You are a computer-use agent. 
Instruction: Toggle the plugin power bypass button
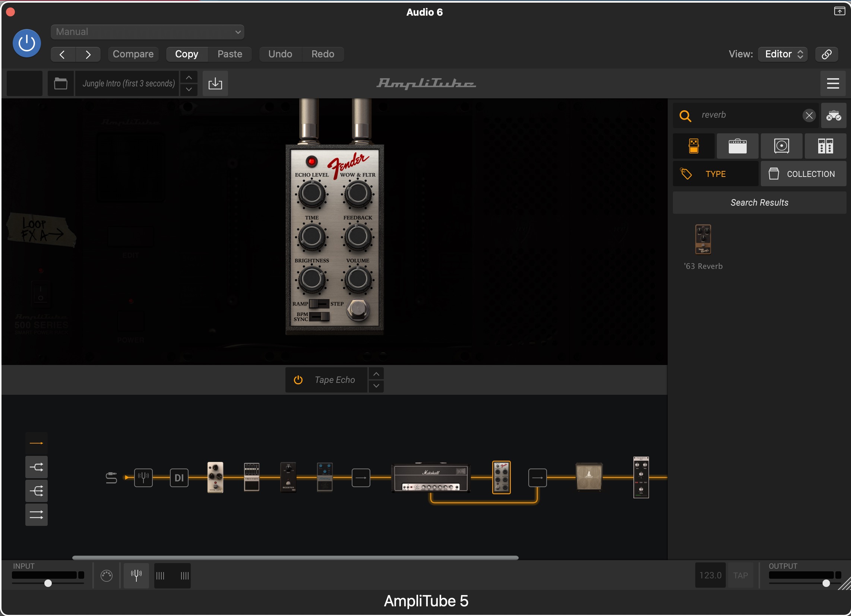pyautogui.click(x=27, y=43)
